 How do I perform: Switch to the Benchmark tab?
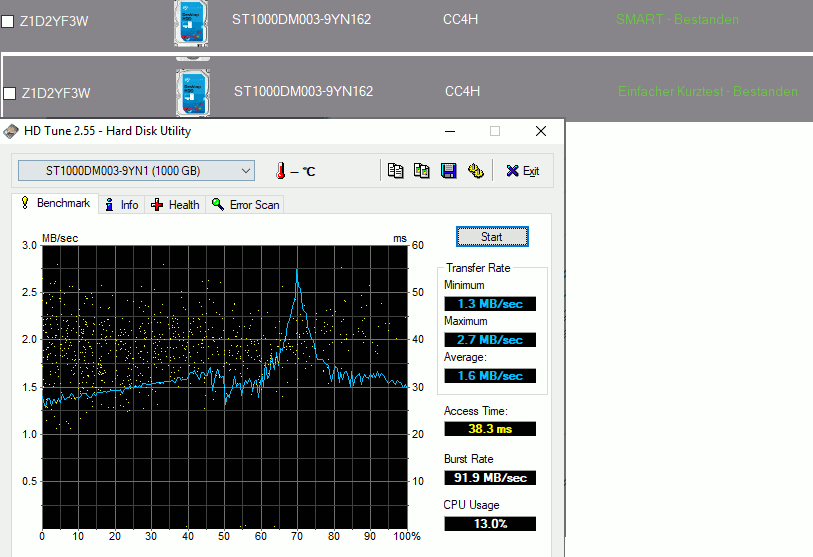click(55, 203)
